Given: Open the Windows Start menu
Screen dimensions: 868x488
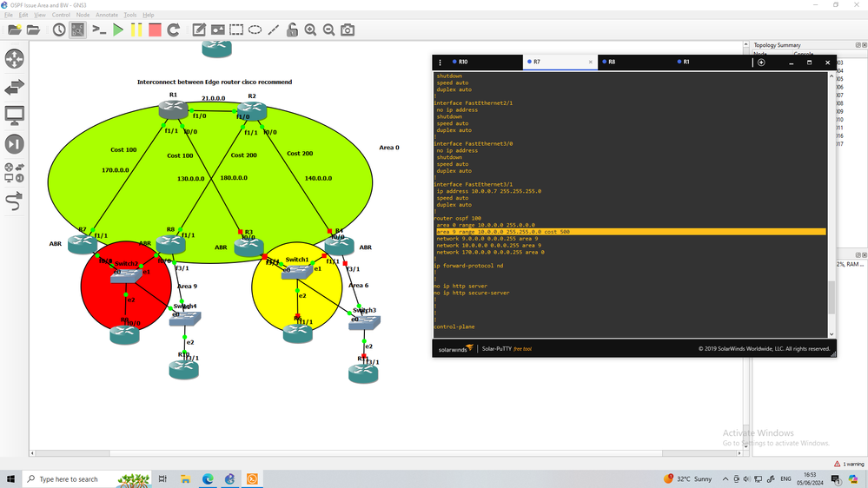Looking at the screenshot, I should tap(10, 479).
